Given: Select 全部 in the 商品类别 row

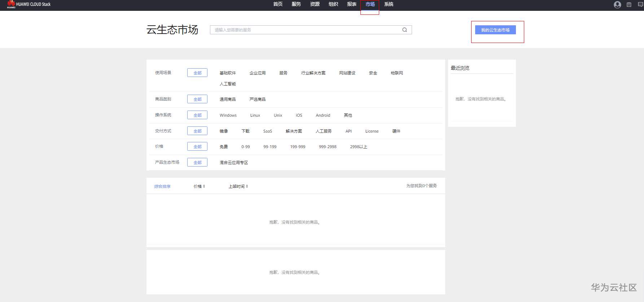Looking at the screenshot, I should [x=197, y=99].
